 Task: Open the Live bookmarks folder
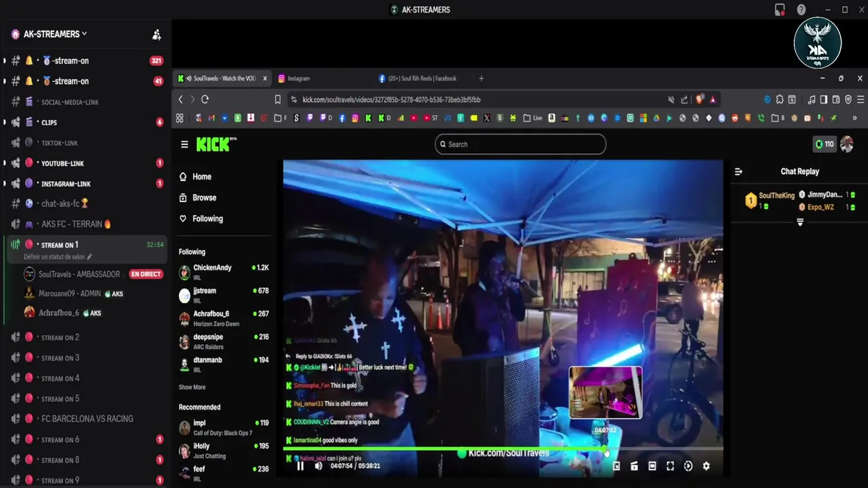[x=533, y=118]
